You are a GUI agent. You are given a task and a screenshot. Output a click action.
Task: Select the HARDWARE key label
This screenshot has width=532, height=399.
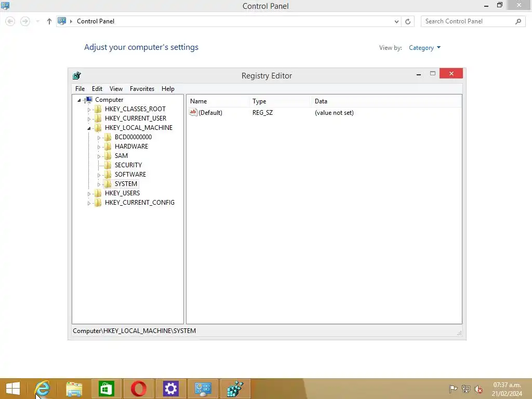[x=131, y=146]
